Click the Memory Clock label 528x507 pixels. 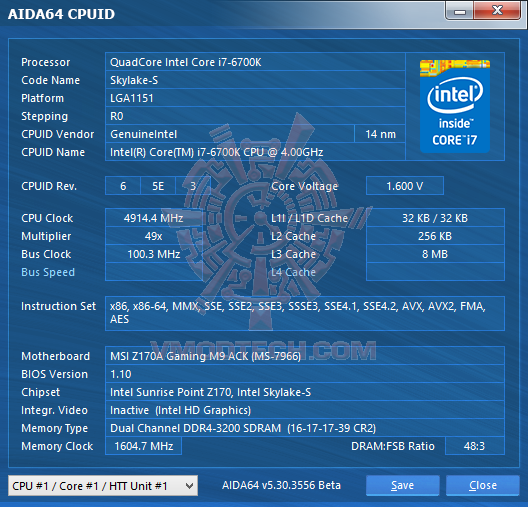click(x=57, y=446)
